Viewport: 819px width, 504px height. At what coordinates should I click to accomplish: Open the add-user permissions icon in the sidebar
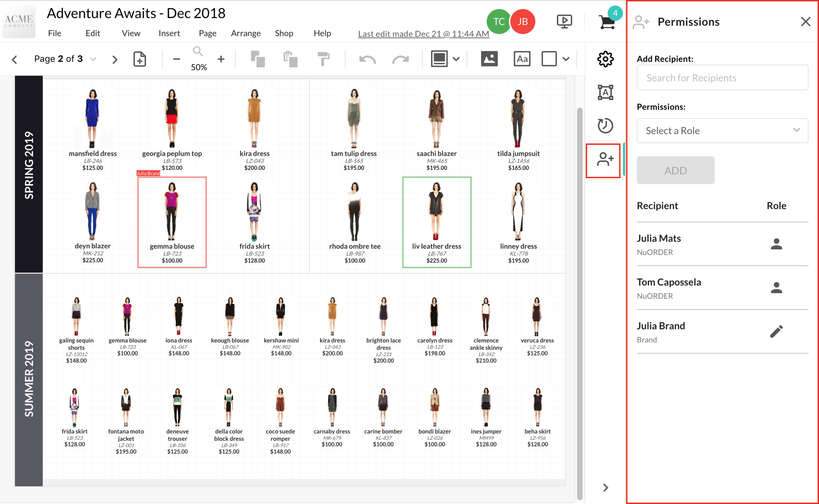605,159
